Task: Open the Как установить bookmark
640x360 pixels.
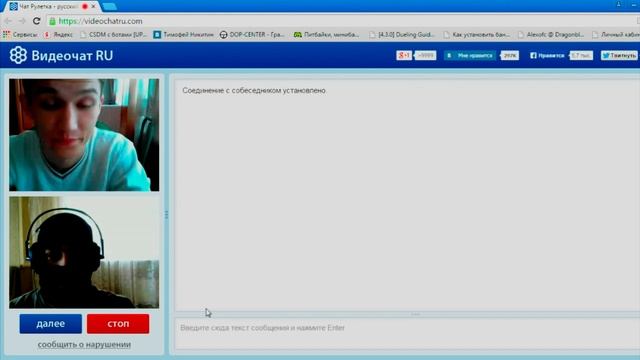Action: tap(476, 35)
